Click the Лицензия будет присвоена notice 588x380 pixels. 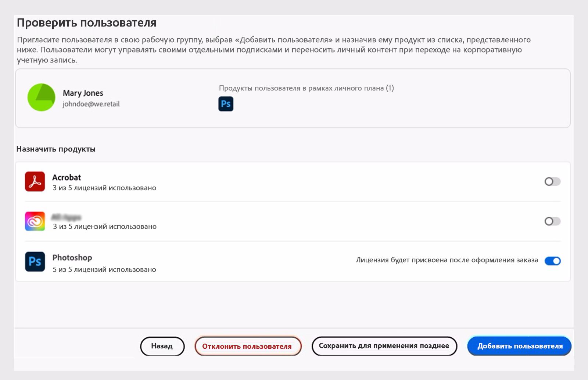coord(447,260)
